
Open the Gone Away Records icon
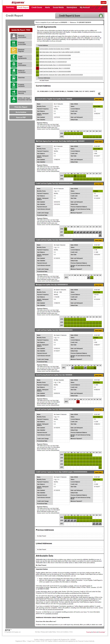14,93
